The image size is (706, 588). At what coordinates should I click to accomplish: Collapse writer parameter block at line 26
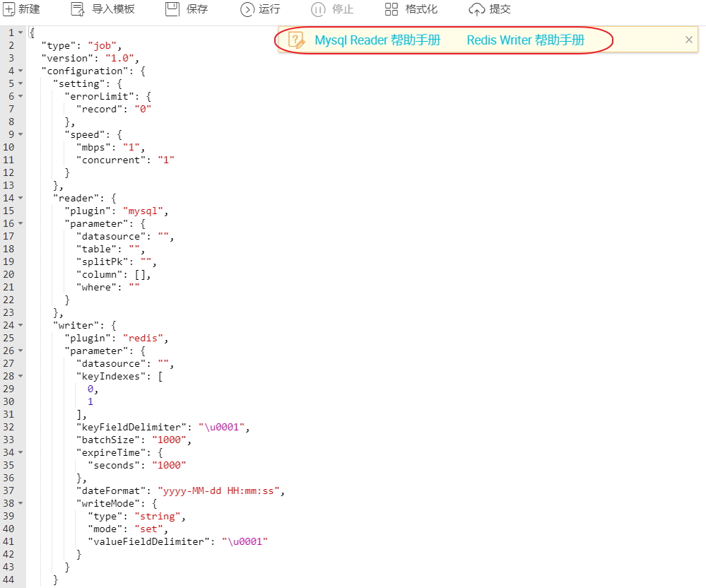pyautogui.click(x=20, y=351)
